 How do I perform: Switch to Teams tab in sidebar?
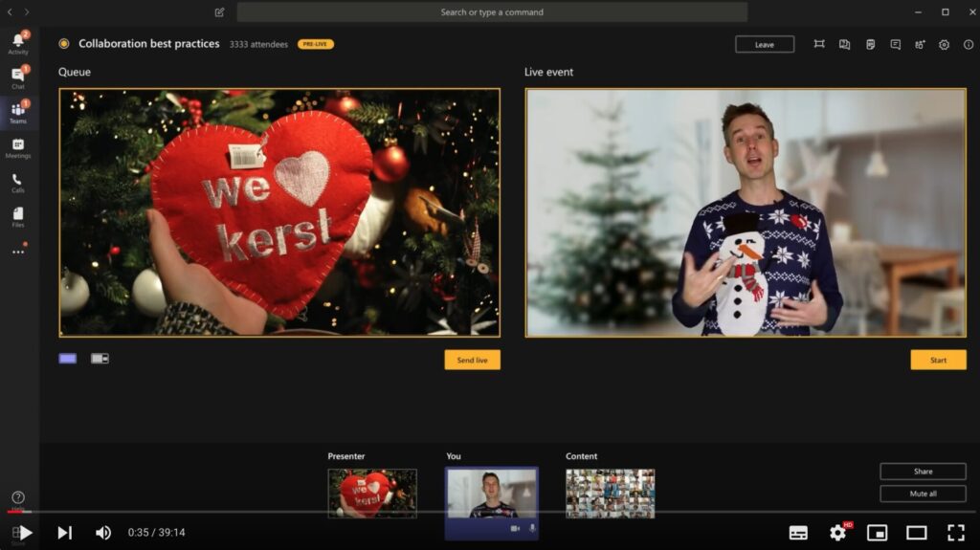18,112
